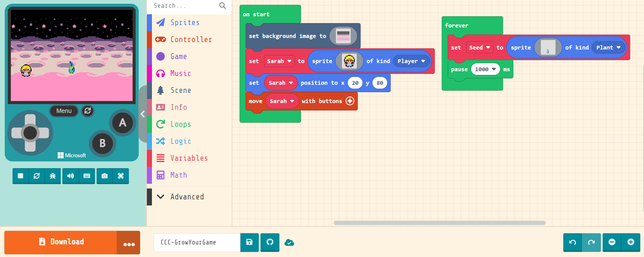This screenshot has height=257, width=644.
Task: Redo the last undone change
Action: [x=591, y=242]
